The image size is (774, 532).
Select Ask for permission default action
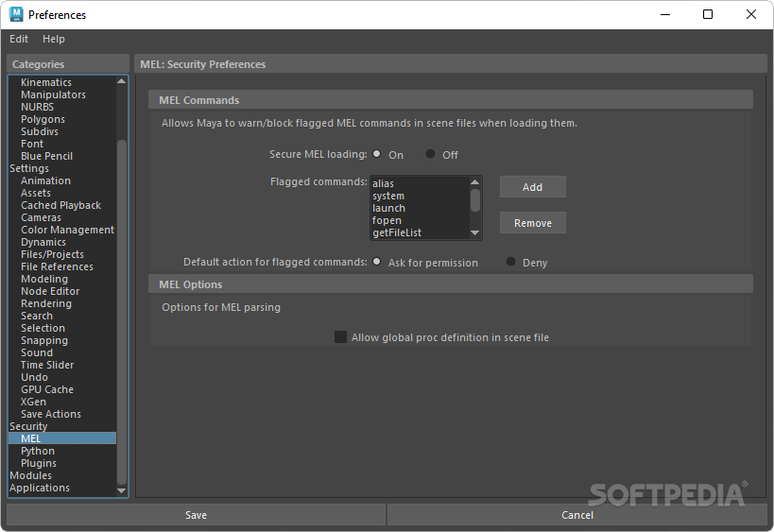[377, 262]
